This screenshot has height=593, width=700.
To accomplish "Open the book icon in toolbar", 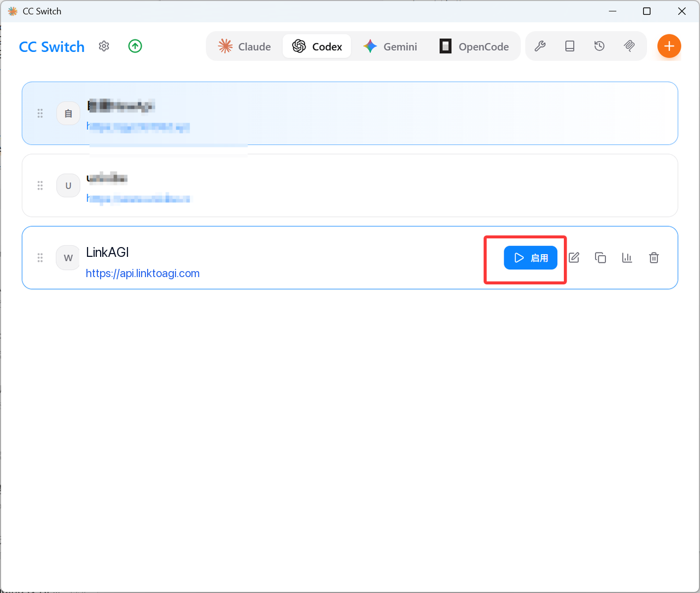I will (570, 46).
